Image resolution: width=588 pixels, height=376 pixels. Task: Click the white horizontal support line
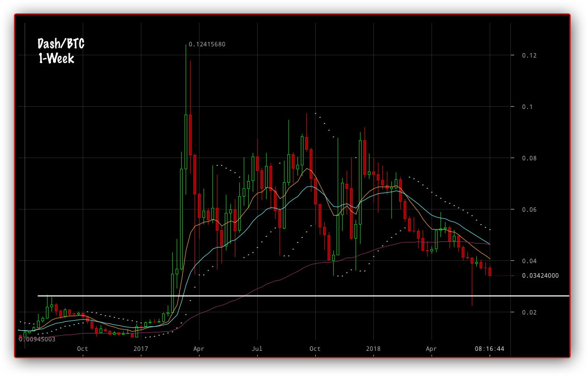pos(304,296)
